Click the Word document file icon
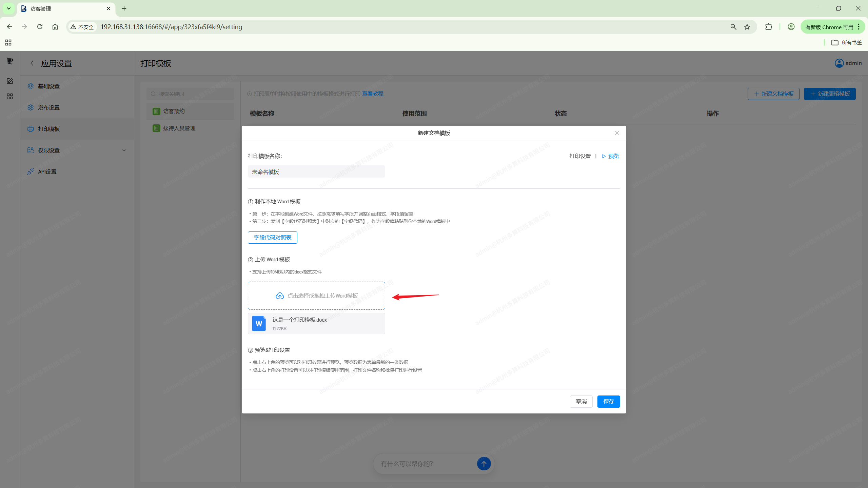Image resolution: width=868 pixels, height=488 pixels. tap(259, 324)
